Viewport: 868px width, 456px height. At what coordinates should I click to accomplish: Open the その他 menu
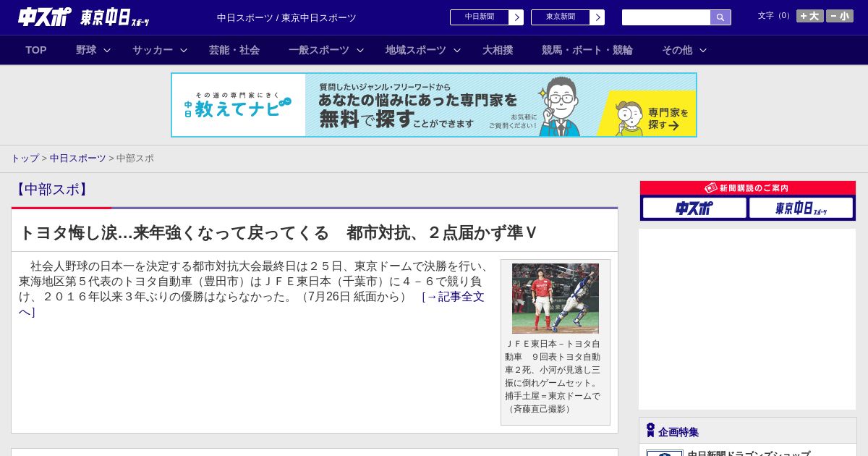677,50
